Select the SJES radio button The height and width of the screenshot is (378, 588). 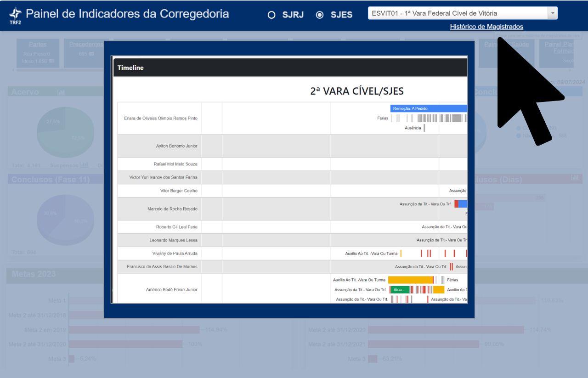point(320,15)
